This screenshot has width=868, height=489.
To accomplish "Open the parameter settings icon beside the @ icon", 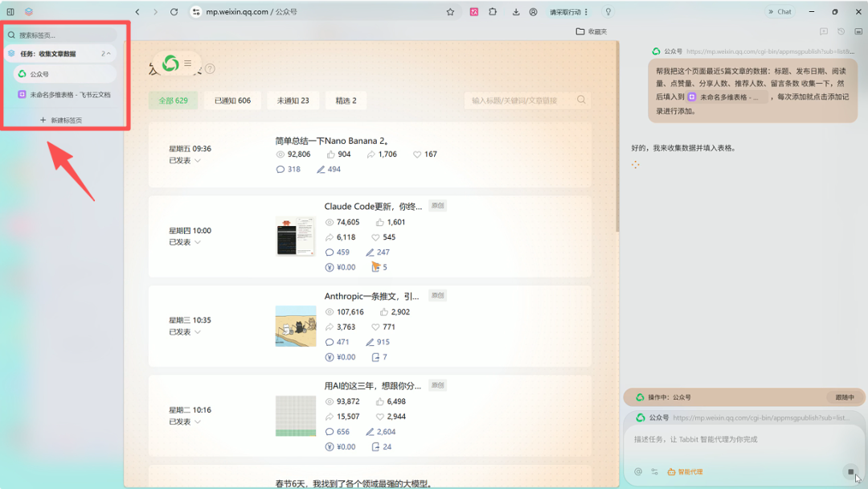I will click(654, 471).
